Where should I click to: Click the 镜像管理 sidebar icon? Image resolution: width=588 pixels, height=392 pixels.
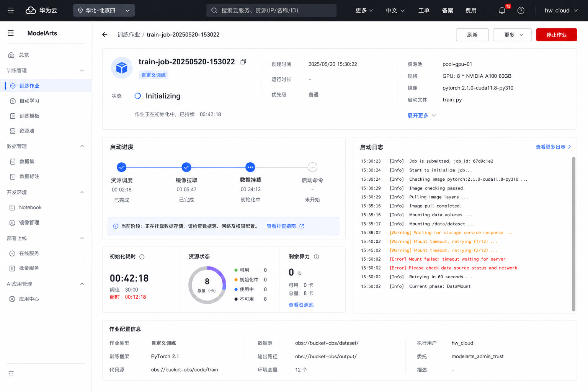coord(12,222)
